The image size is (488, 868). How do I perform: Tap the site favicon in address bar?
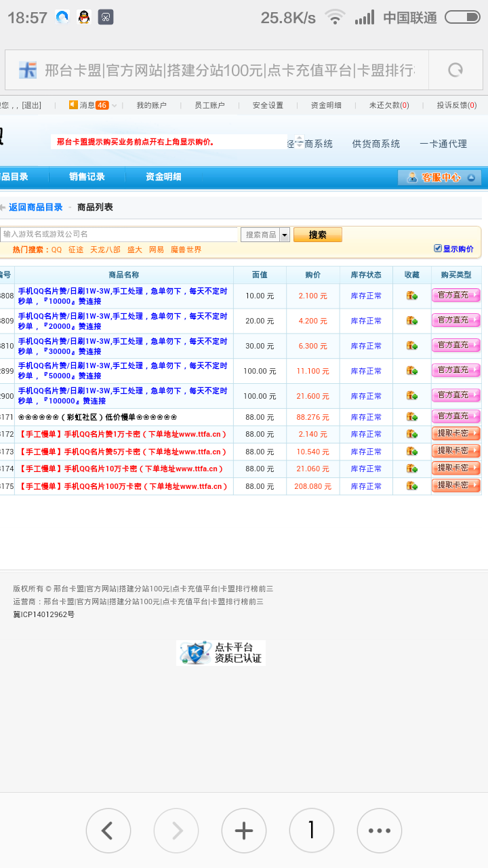28,70
